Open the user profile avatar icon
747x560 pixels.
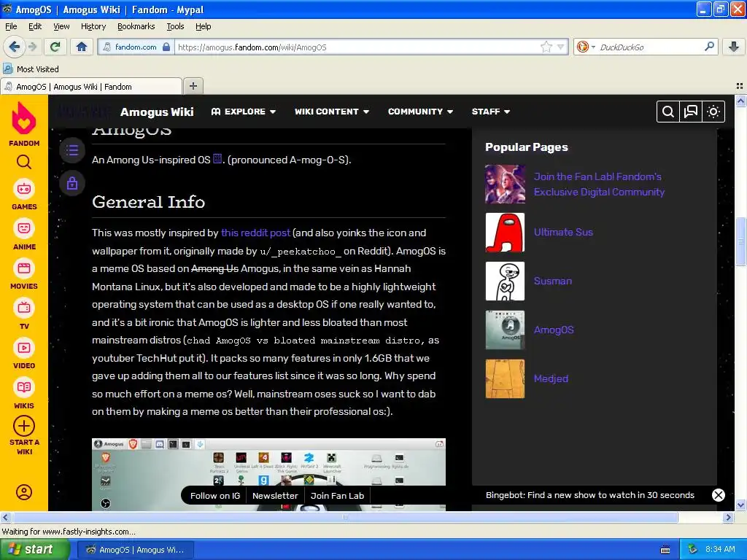coord(24,492)
